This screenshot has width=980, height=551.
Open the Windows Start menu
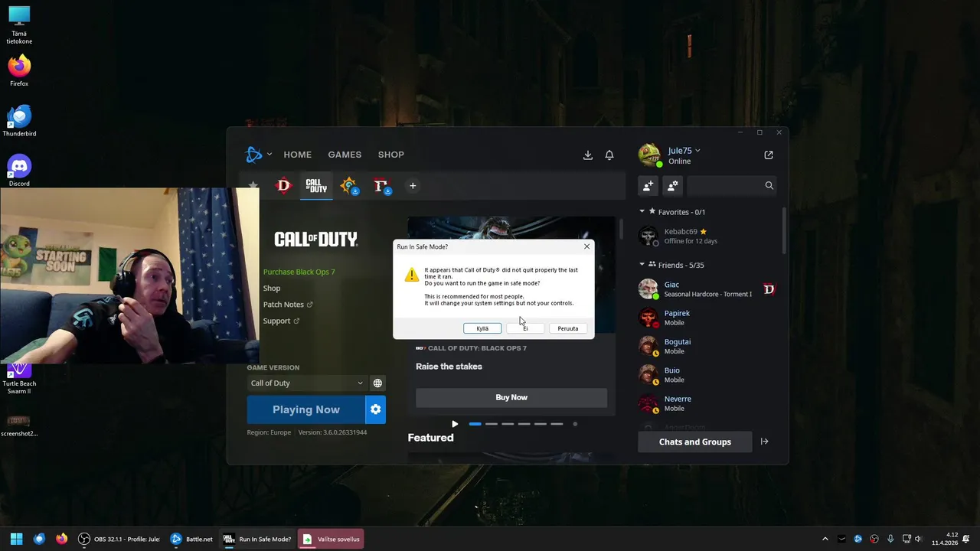tap(16, 539)
